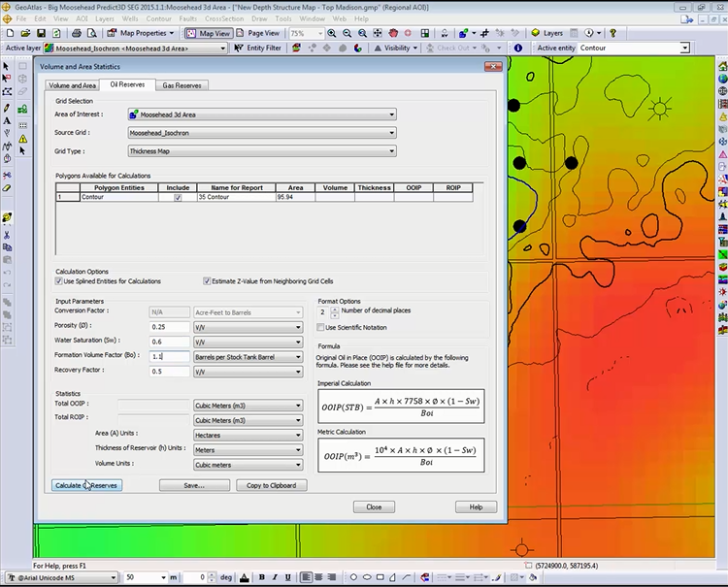The height and width of the screenshot is (587, 728).
Task: Open the Tools menu
Action: click(x=283, y=18)
